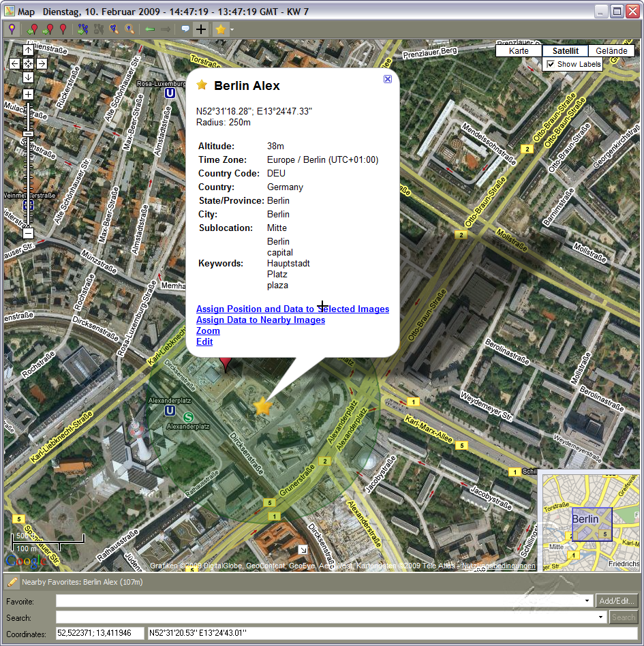Close the Berlin Alex info balloon
Image resolution: width=644 pixels, height=646 pixels.
point(388,79)
